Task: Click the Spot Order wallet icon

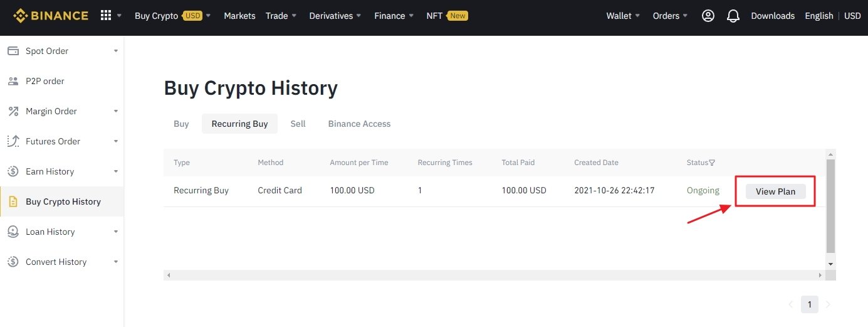Action: (x=13, y=51)
